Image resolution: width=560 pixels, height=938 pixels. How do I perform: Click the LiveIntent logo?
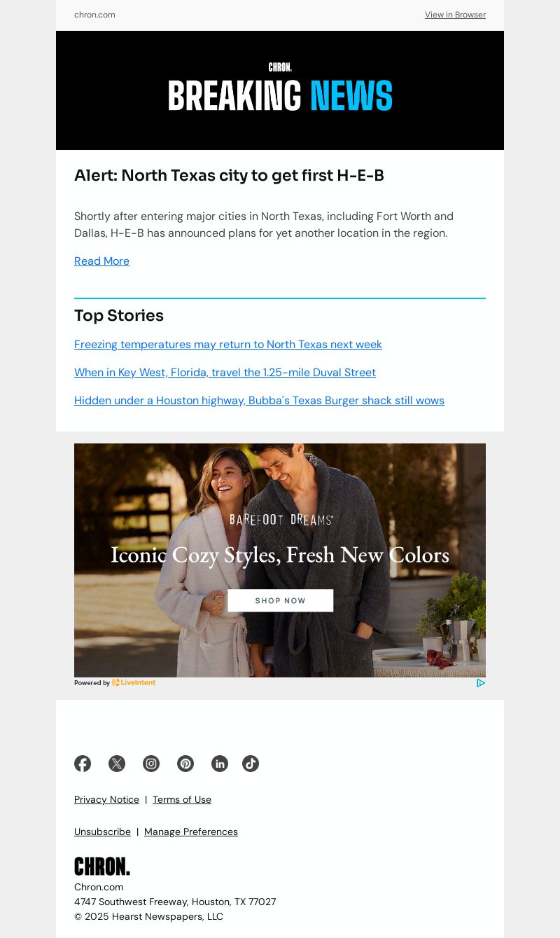(x=134, y=682)
